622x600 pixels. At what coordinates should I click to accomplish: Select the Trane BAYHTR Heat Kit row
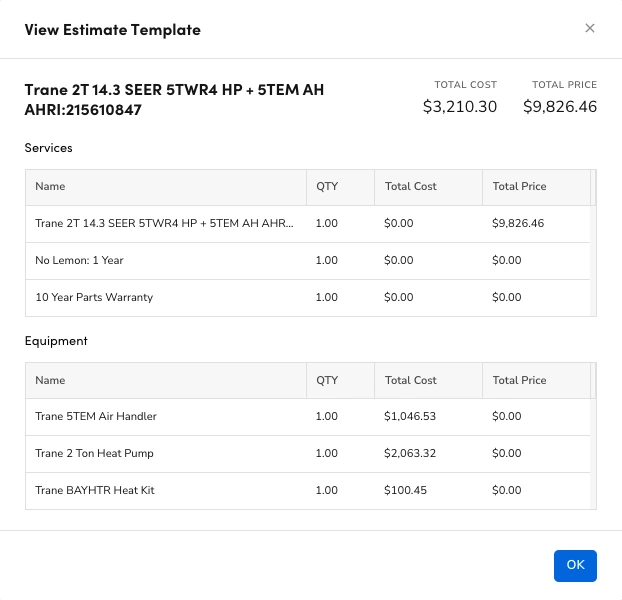(x=308, y=490)
